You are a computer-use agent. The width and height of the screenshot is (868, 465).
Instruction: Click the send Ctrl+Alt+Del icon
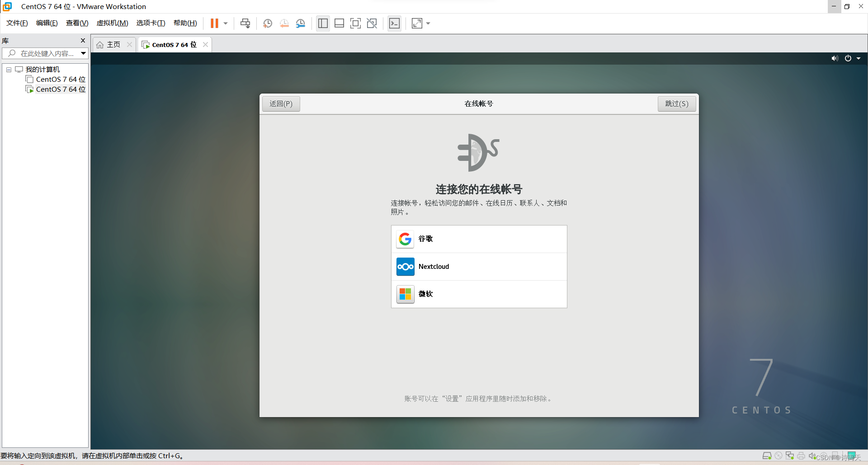(x=245, y=23)
